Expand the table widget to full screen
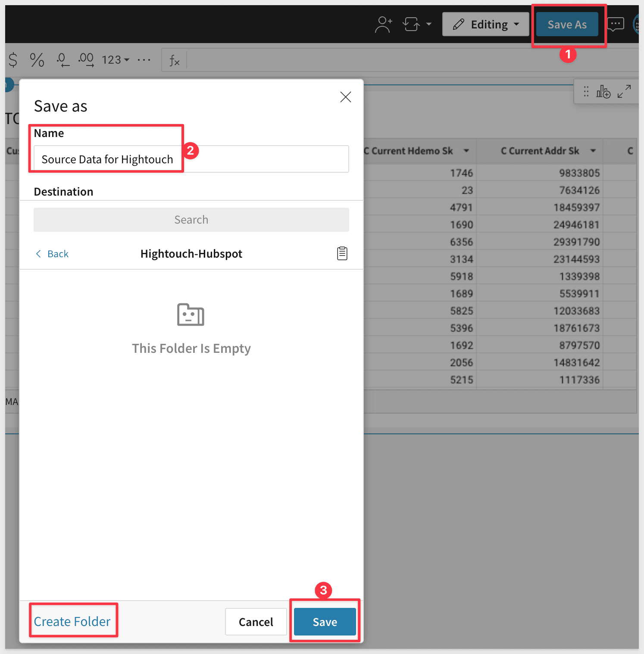This screenshot has width=644, height=654. 625,91
